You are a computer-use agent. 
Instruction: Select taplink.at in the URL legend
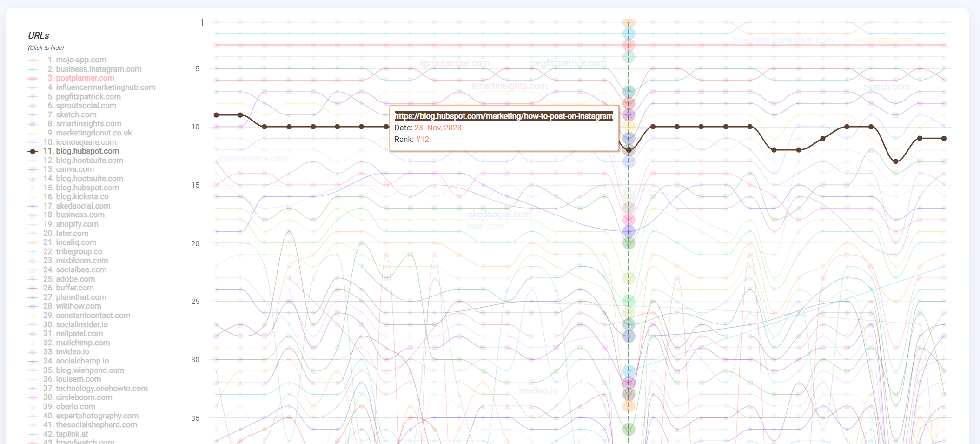(58, 434)
